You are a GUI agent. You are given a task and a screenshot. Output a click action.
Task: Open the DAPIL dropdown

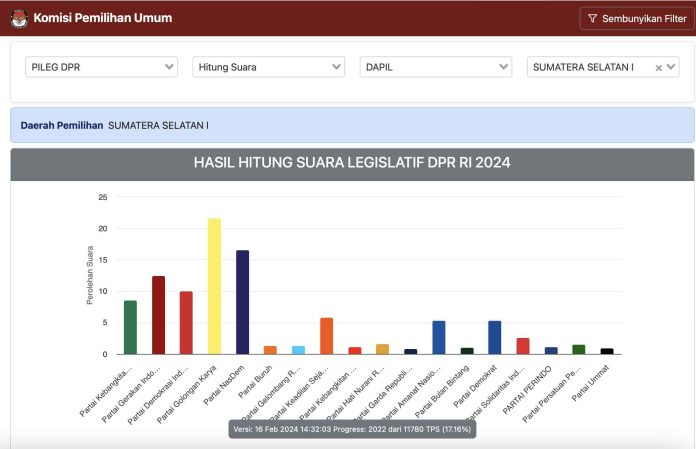[436, 67]
